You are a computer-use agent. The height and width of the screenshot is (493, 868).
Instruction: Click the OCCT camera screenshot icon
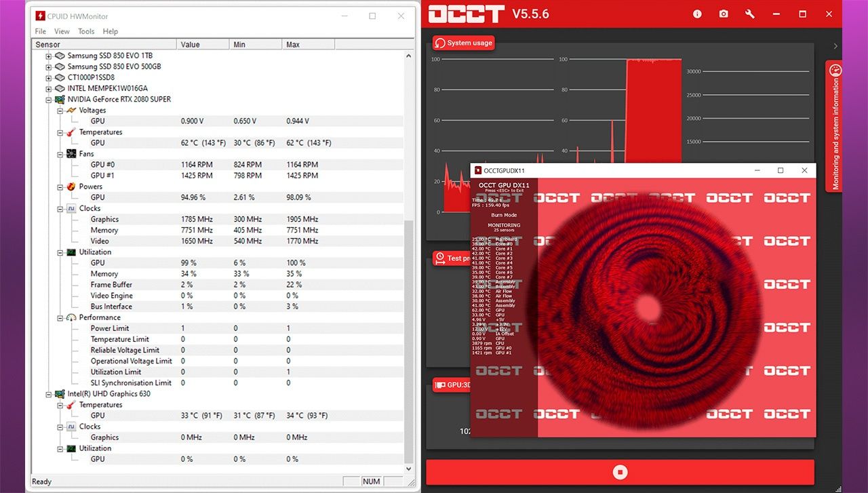click(724, 14)
